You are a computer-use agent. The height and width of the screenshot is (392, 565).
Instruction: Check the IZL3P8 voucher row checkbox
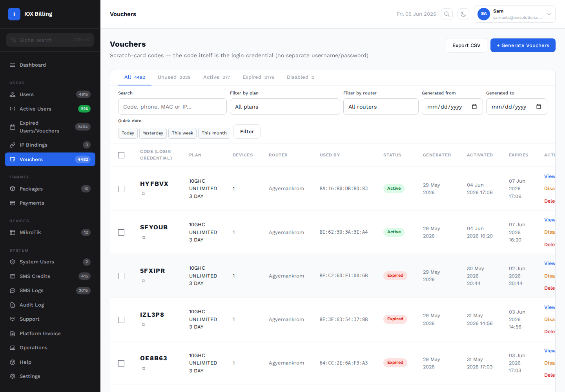pos(121,320)
